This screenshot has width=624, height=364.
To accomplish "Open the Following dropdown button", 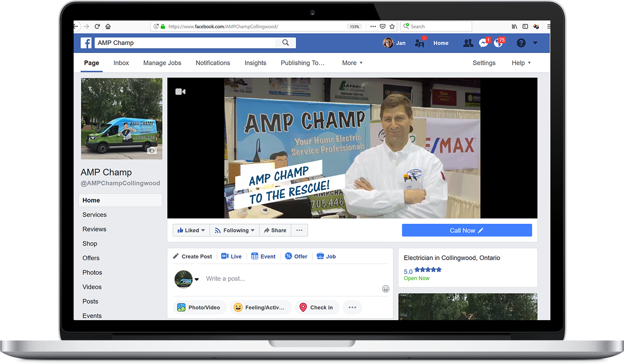I will point(234,230).
